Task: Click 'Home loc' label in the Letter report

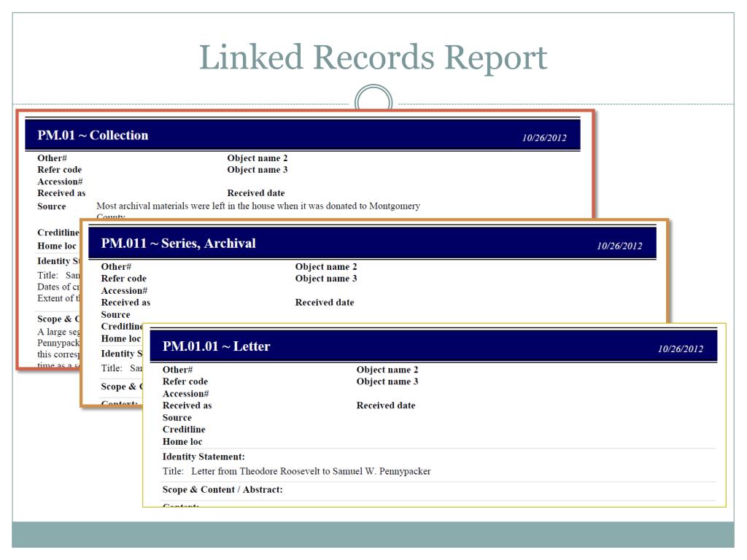Action: [182, 442]
